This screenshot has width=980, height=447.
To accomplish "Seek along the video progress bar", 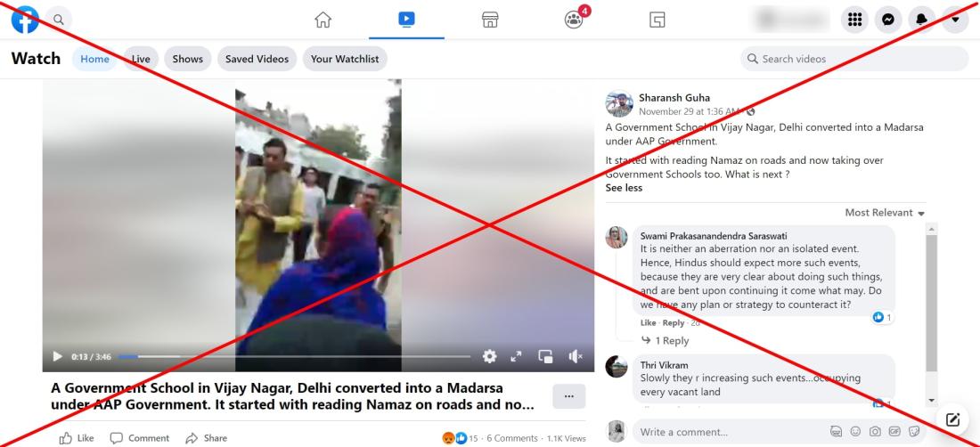I will click(x=294, y=356).
